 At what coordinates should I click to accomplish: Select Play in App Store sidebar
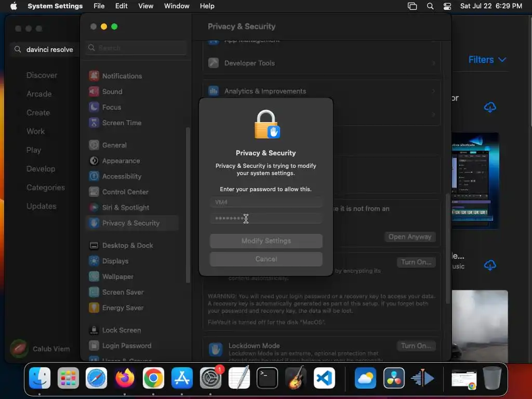34,150
